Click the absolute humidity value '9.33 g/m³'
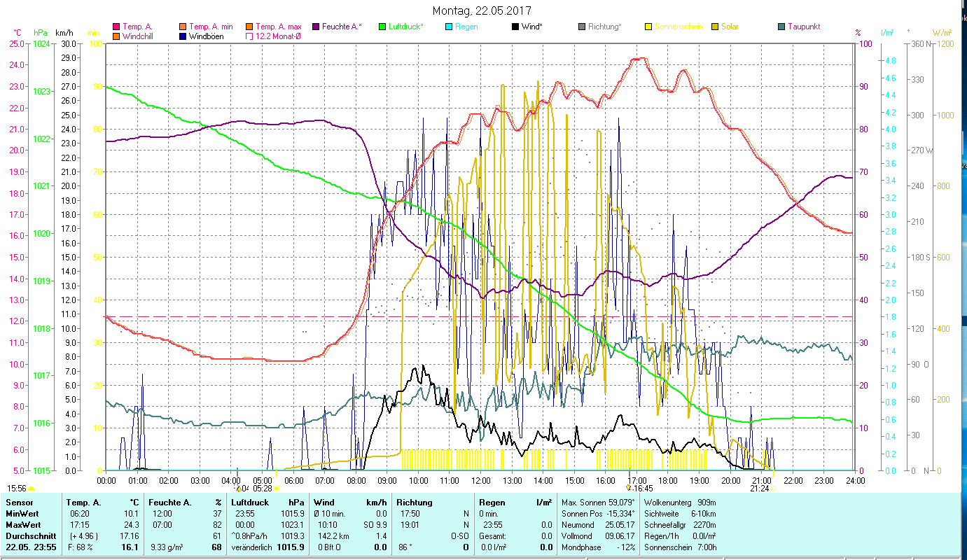The height and width of the screenshot is (560, 967). pos(166,547)
